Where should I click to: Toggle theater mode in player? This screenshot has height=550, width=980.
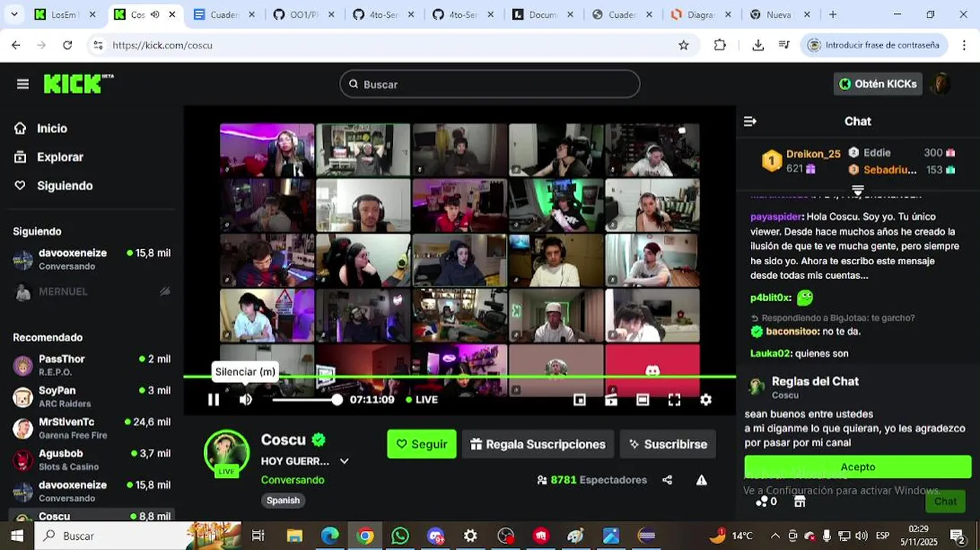point(643,400)
